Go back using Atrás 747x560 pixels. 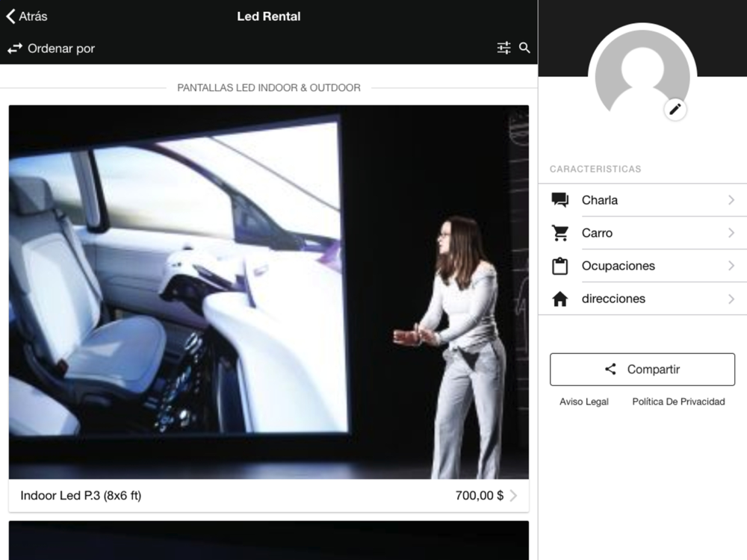point(27,16)
